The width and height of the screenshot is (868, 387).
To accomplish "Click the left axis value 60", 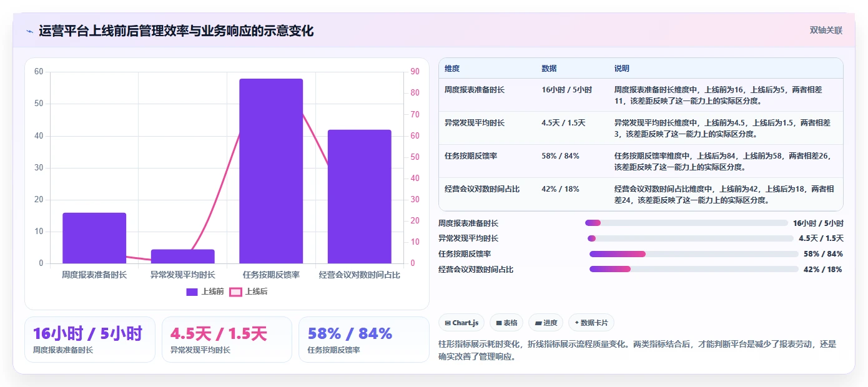I will pos(39,72).
